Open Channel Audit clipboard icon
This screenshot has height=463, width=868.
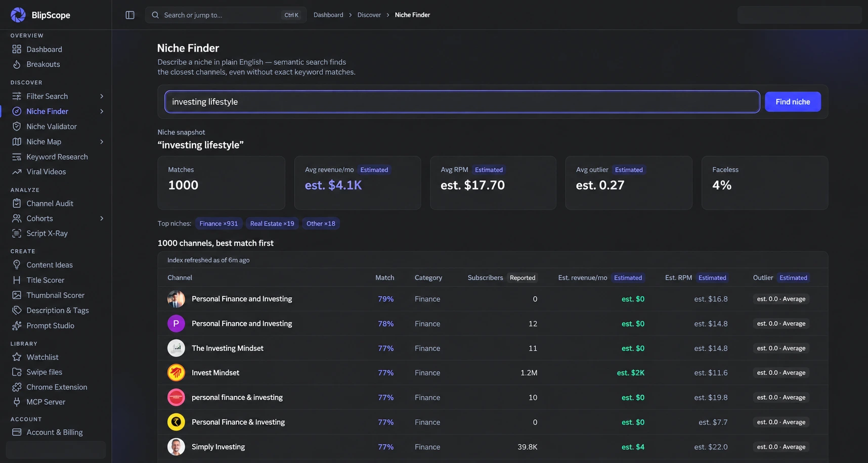(x=17, y=203)
